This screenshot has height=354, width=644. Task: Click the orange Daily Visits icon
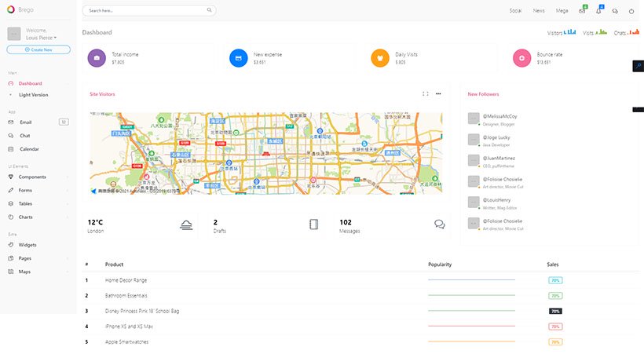tap(380, 58)
